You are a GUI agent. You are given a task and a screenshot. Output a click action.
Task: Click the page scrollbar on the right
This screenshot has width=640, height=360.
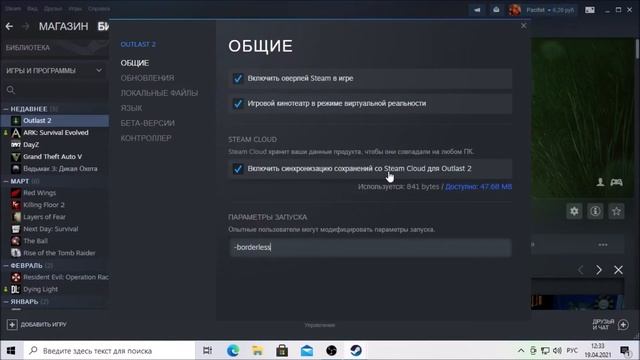point(637,49)
